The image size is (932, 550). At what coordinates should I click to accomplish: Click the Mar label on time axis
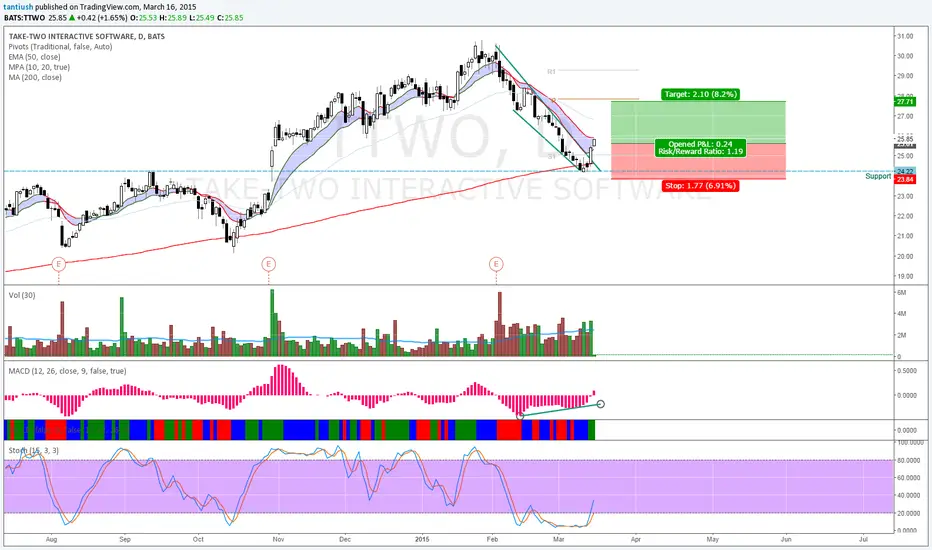(x=558, y=539)
